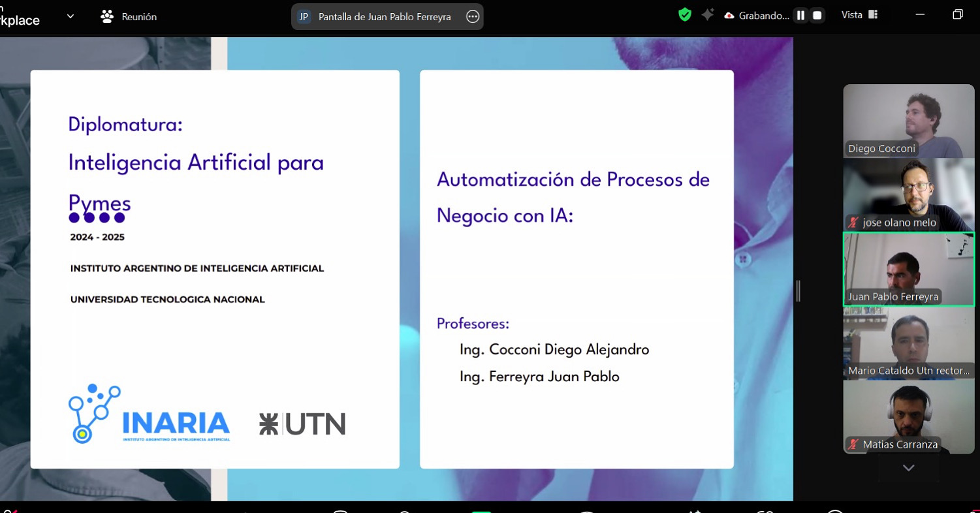Click the Pantalla de Juan Pablo Ferreyra label
The width and height of the screenshot is (980, 513).
[385, 17]
